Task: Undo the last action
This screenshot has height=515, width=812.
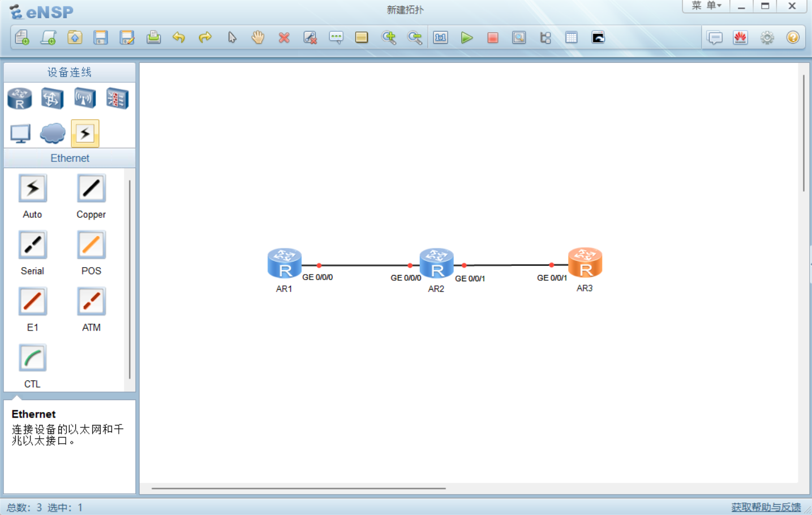Action: coord(179,38)
